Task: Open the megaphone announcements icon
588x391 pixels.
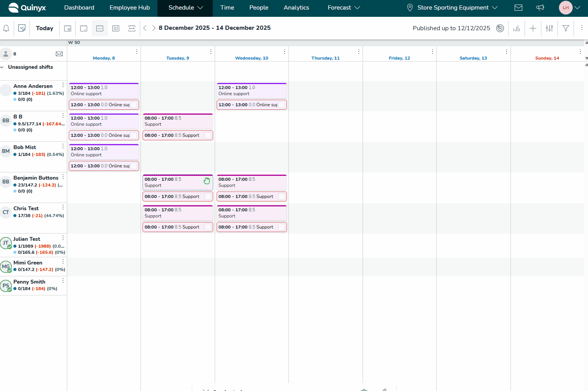Action: [x=540, y=8]
